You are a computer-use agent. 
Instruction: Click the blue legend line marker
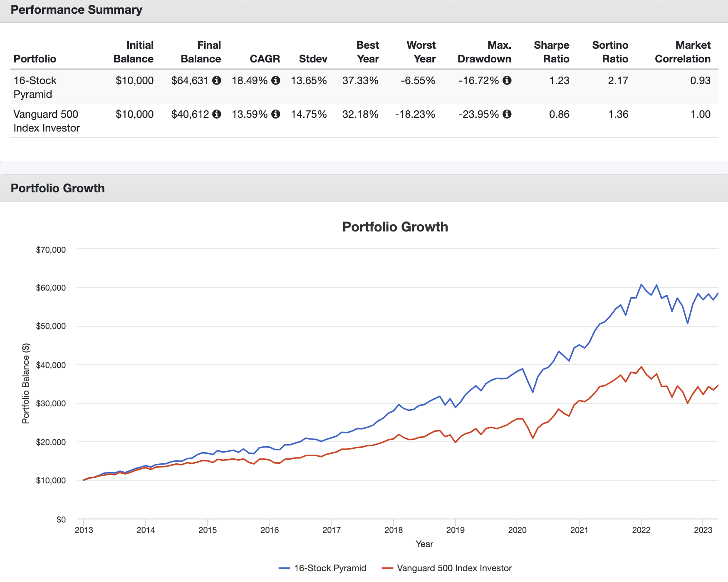coord(285,568)
